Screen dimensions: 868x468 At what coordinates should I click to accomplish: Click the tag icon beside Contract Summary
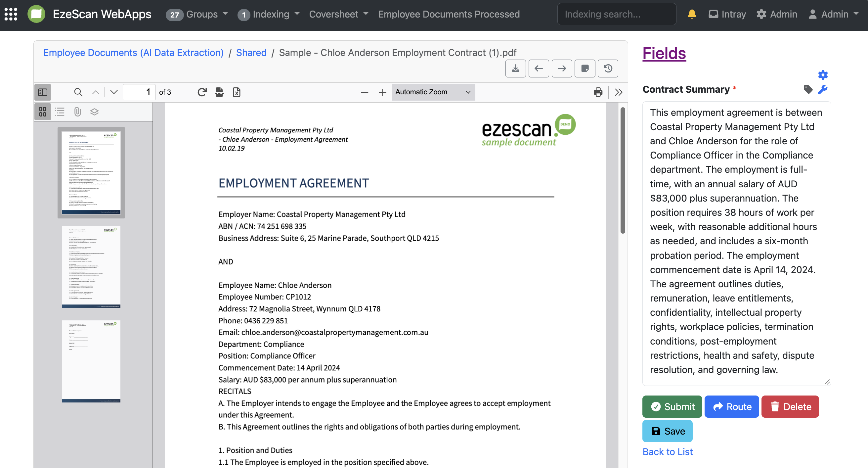click(808, 89)
